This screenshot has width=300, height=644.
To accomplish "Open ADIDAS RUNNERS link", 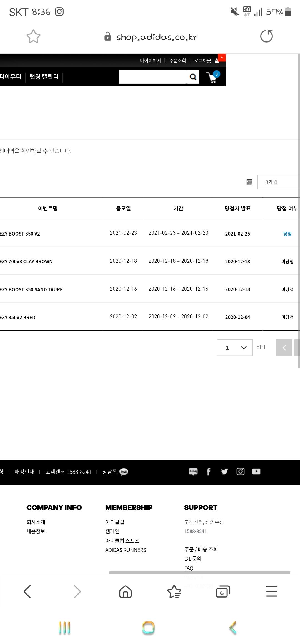I will pos(126,550).
